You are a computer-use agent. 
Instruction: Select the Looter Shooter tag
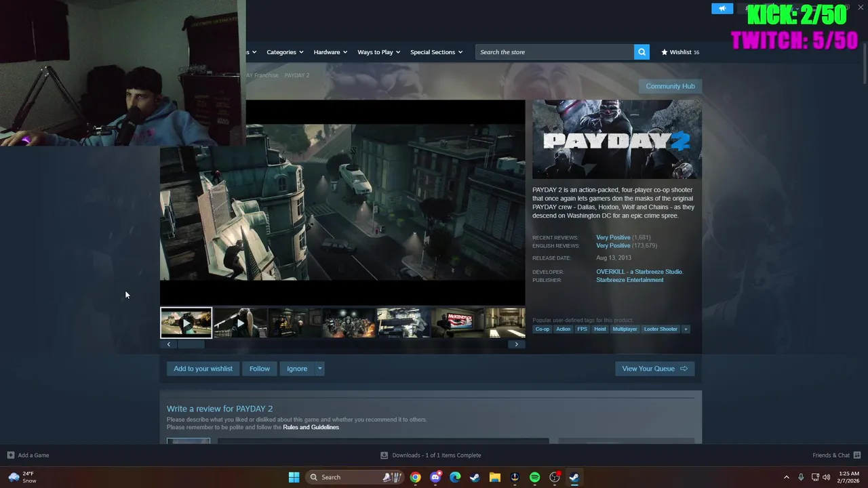click(x=660, y=329)
